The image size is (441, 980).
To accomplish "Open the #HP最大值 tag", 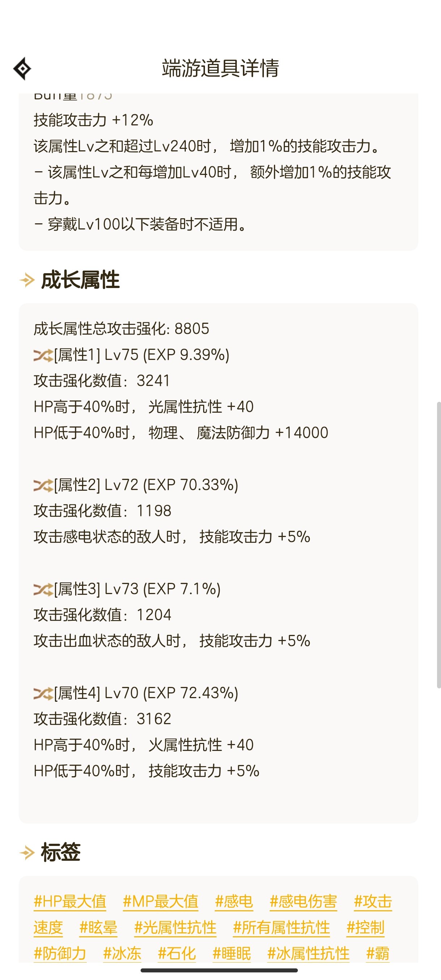I will [70, 902].
